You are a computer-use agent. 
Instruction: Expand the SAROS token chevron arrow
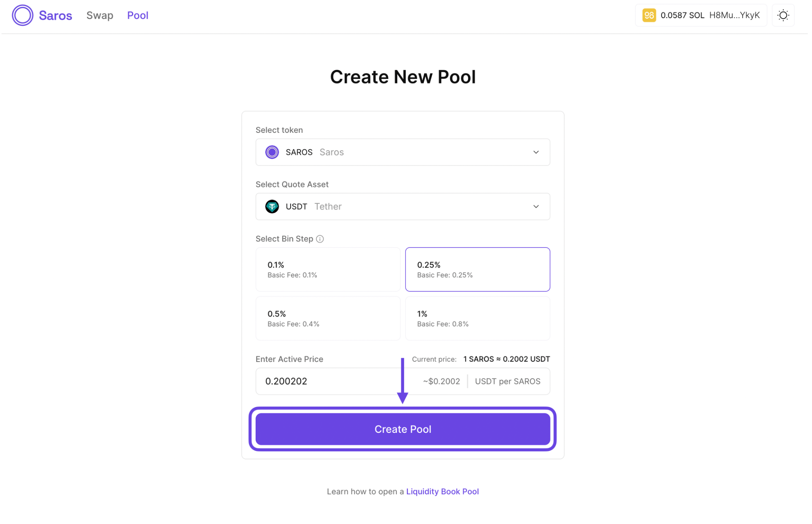click(x=536, y=152)
